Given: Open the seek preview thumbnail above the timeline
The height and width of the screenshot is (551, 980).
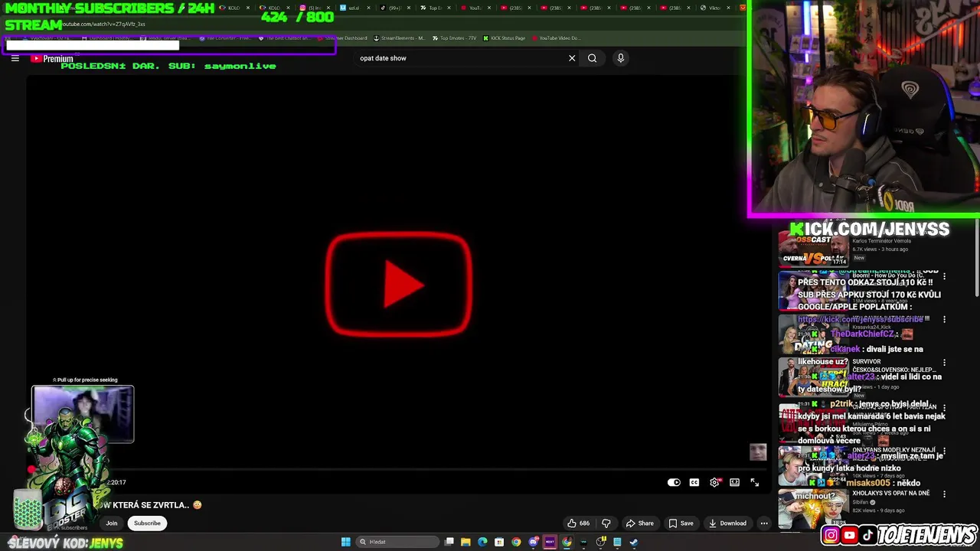Looking at the screenshot, I should pyautogui.click(x=83, y=414).
